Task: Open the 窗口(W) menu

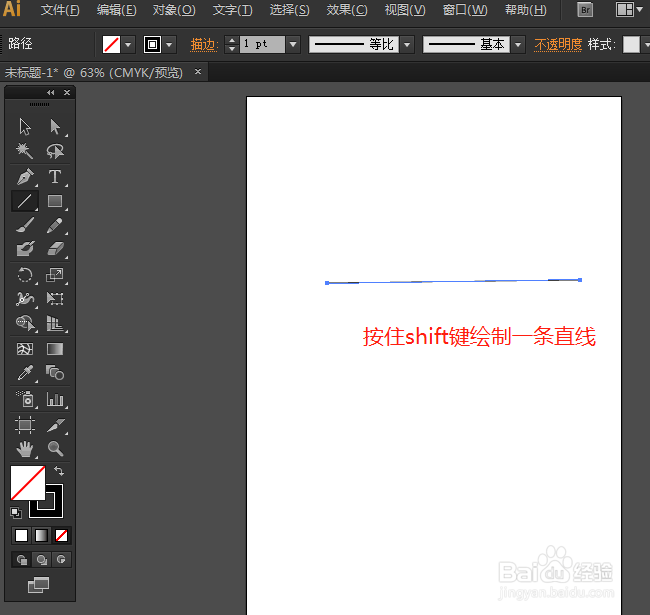Action: [465, 10]
